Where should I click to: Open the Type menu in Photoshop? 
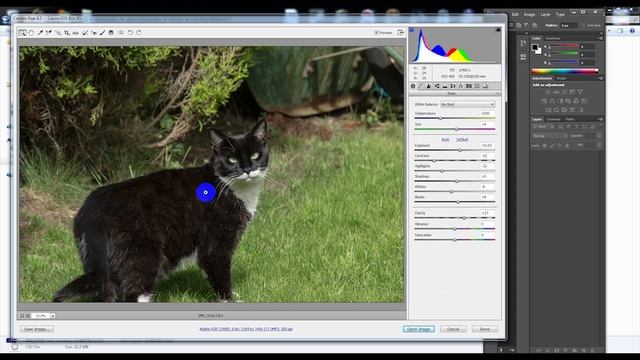point(560,14)
